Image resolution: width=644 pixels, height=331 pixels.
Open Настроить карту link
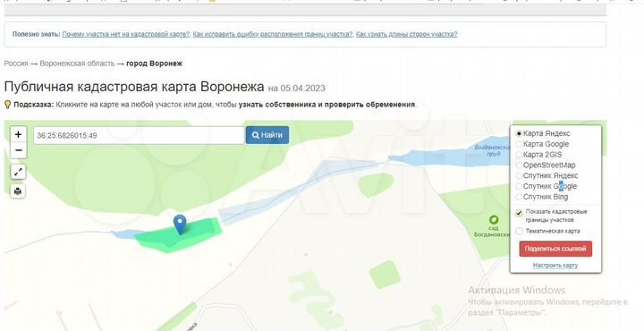click(555, 266)
